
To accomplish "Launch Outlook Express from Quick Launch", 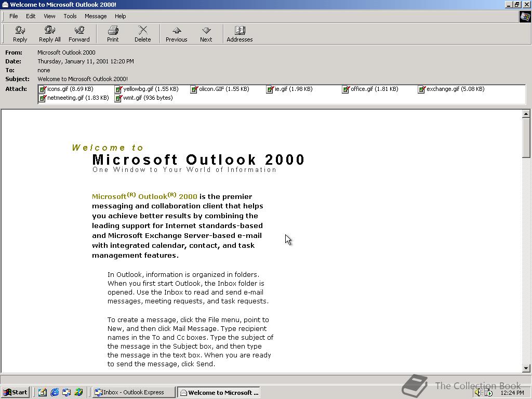I will (66, 392).
